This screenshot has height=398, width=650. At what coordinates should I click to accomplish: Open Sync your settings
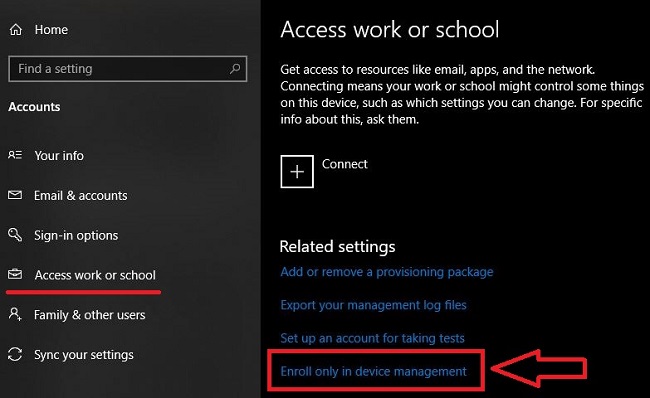coord(84,355)
